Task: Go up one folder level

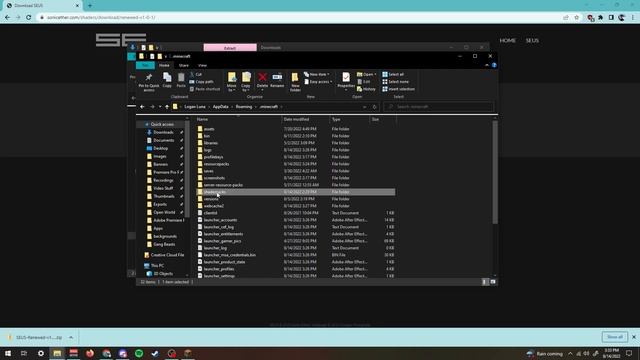Action: (167, 107)
